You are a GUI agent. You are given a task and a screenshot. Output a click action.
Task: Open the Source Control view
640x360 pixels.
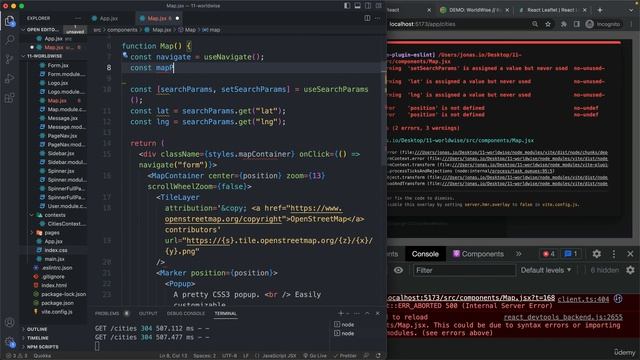(x=9, y=59)
